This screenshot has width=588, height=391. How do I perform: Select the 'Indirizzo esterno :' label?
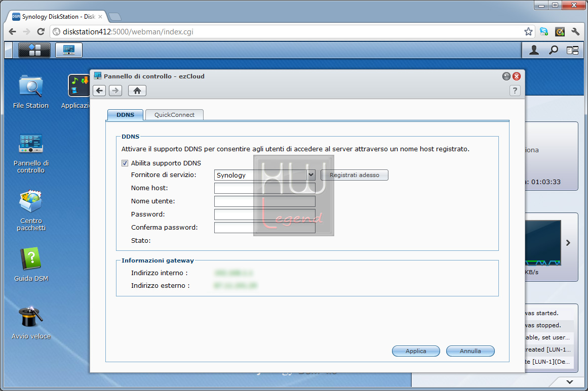pyautogui.click(x=160, y=286)
